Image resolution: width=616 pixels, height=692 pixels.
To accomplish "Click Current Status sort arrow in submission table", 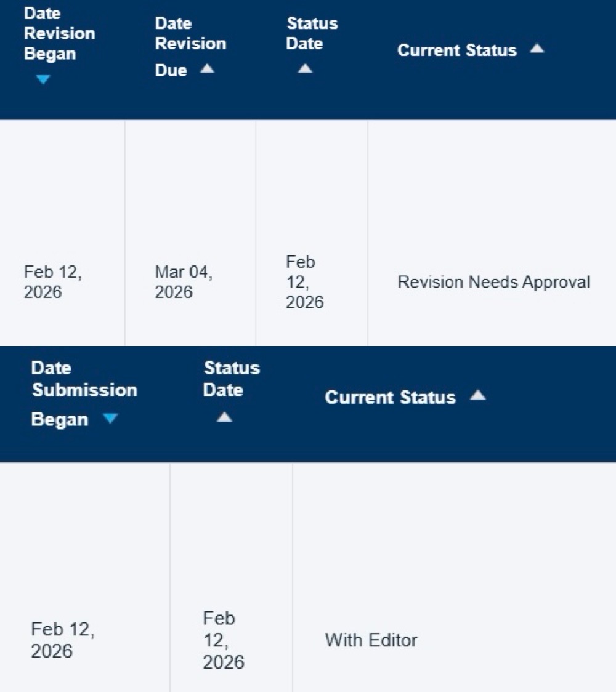I will (x=477, y=396).
